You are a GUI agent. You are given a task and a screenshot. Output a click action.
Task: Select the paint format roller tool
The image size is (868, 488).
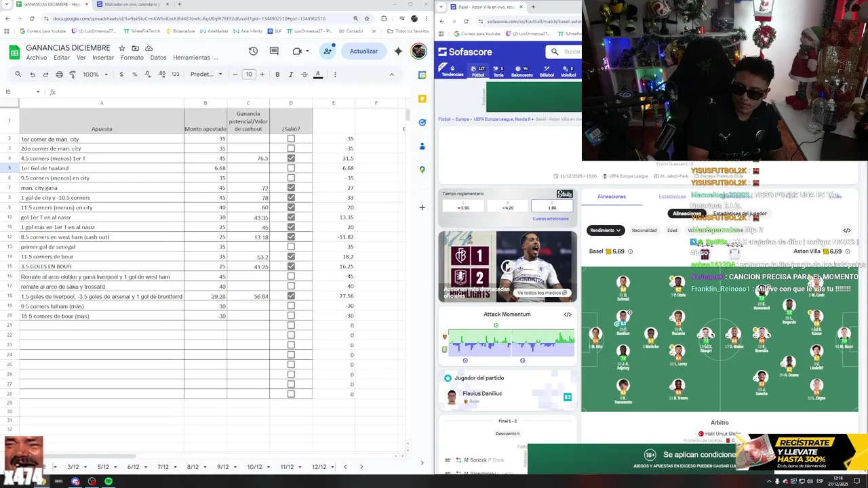click(73, 75)
